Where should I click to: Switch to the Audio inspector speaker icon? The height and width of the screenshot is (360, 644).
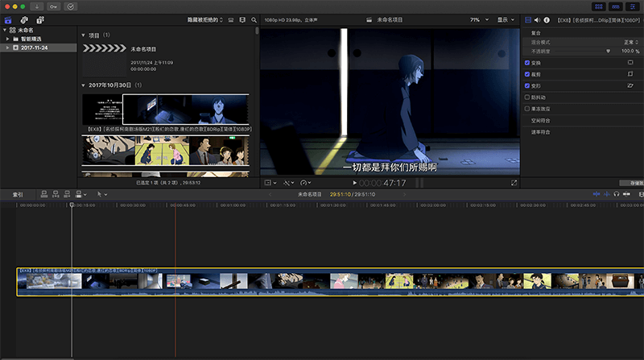pyautogui.click(x=537, y=19)
